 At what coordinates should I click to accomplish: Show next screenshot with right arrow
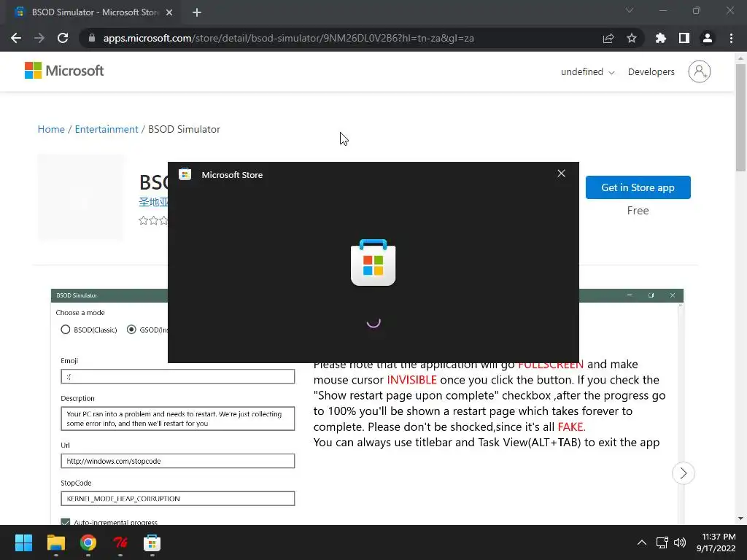click(x=683, y=473)
